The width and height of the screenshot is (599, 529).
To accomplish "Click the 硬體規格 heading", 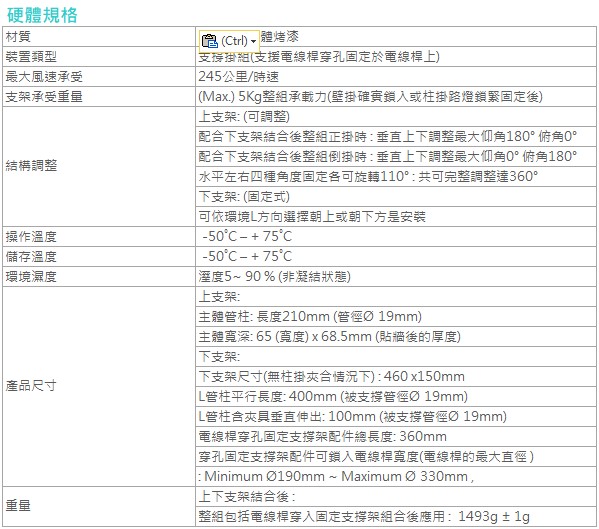I will (42, 15).
